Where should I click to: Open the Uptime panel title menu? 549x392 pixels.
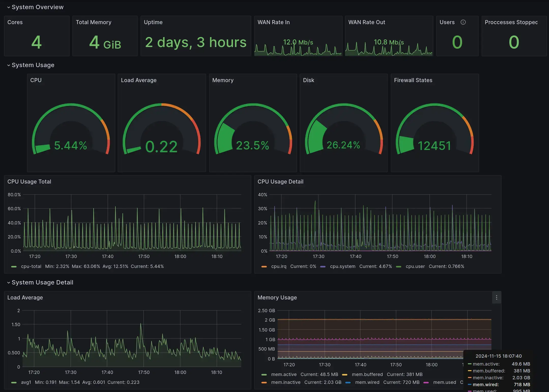pos(153,22)
